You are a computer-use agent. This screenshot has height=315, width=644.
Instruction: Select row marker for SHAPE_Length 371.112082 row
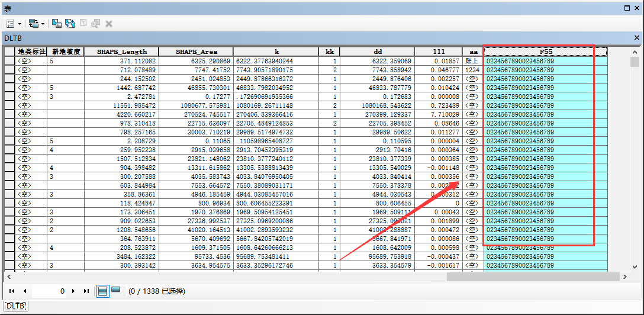click(9, 61)
